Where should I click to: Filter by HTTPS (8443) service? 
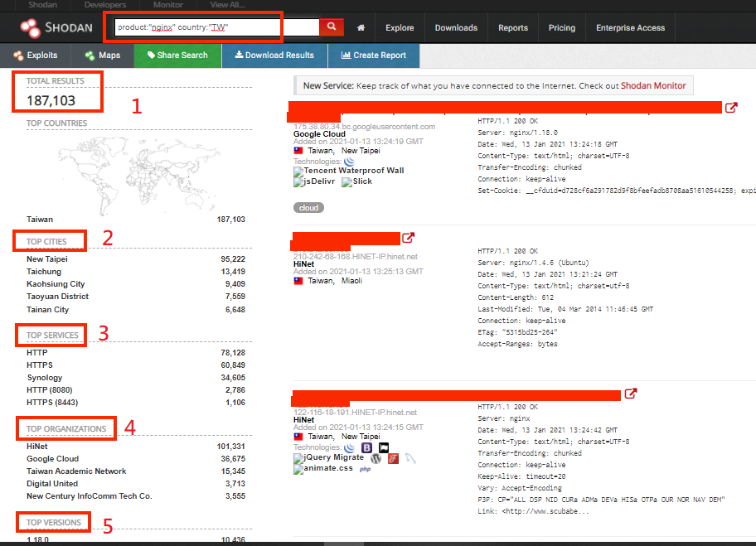click(x=52, y=403)
